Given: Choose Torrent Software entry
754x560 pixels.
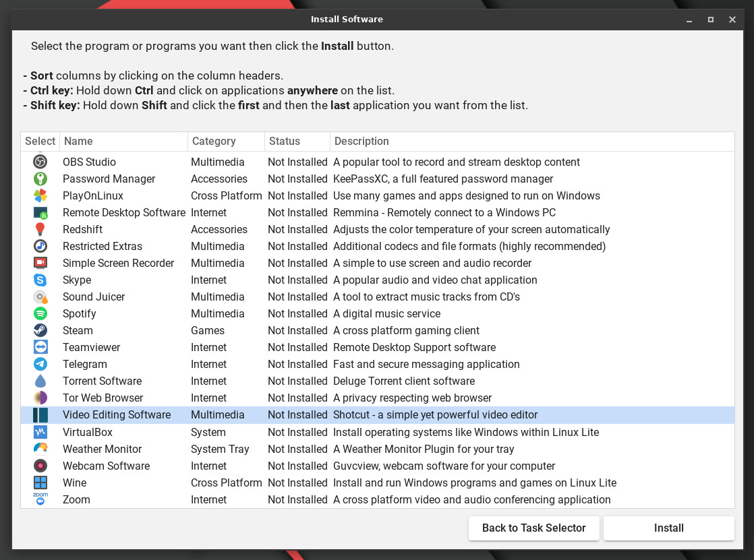Looking at the screenshot, I should [102, 381].
